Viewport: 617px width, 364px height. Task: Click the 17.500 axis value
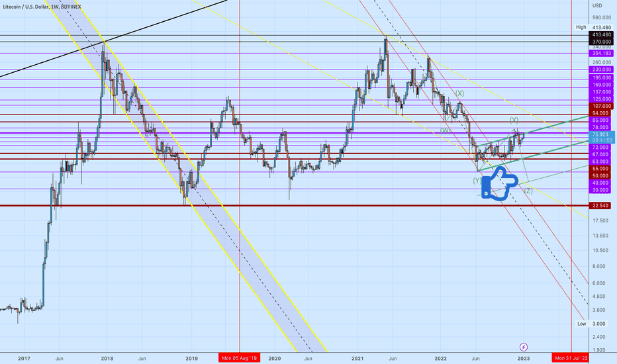pos(600,220)
